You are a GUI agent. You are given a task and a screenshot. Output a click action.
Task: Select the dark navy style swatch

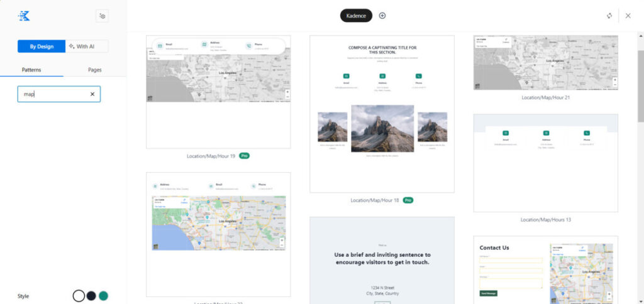91,296
